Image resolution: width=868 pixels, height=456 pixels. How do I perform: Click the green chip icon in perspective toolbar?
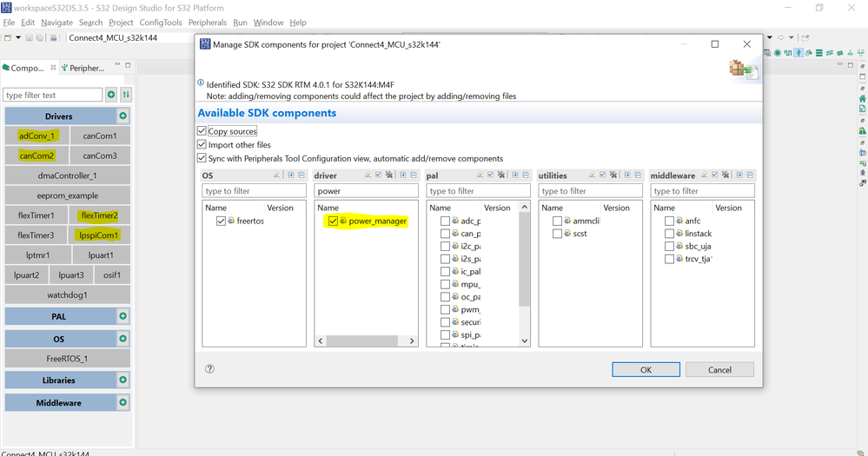778,53
